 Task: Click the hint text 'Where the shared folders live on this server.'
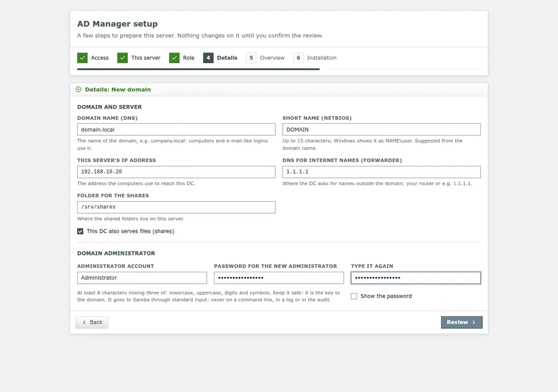(131, 219)
